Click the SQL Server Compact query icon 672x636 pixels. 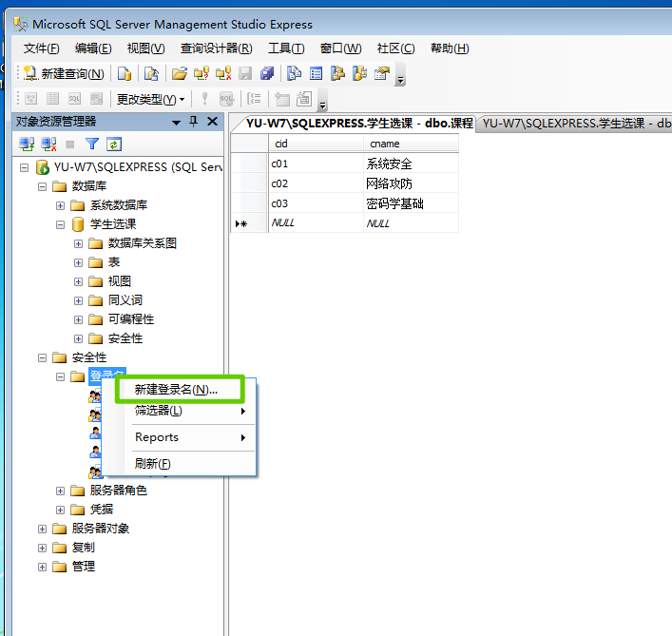tap(151, 74)
